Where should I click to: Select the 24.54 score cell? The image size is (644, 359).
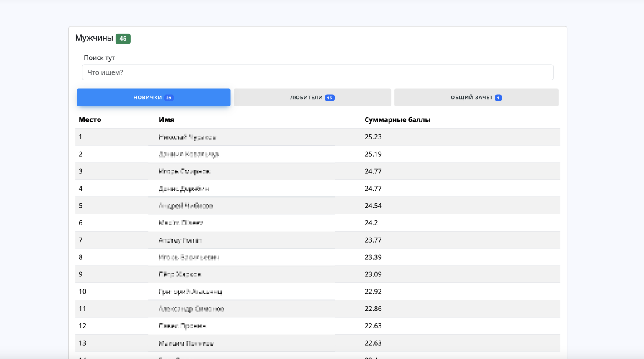[x=373, y=206]
